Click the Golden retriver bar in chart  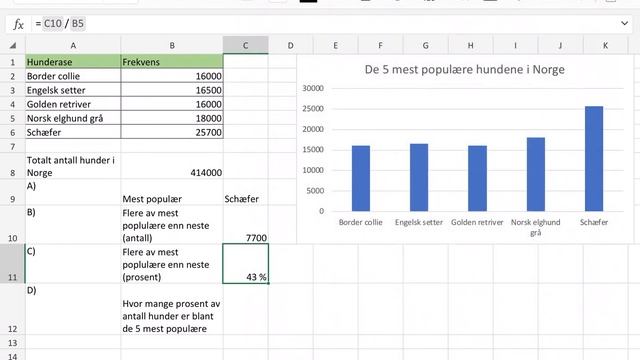click(x=477, y=178)
